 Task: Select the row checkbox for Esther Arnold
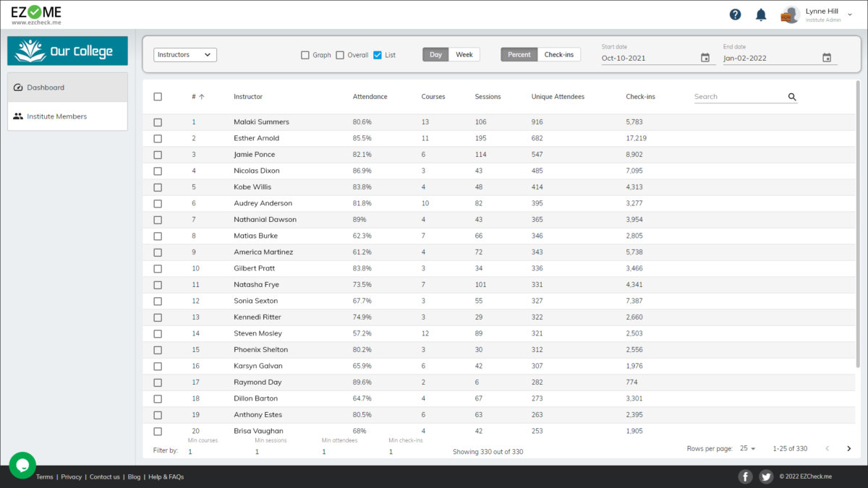click(158, 138)
